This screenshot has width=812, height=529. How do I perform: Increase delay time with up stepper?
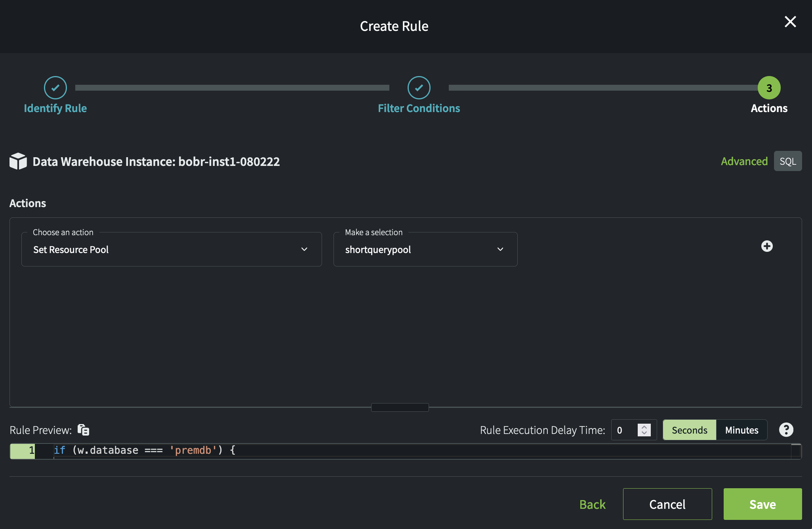click(x=644, y=427)
